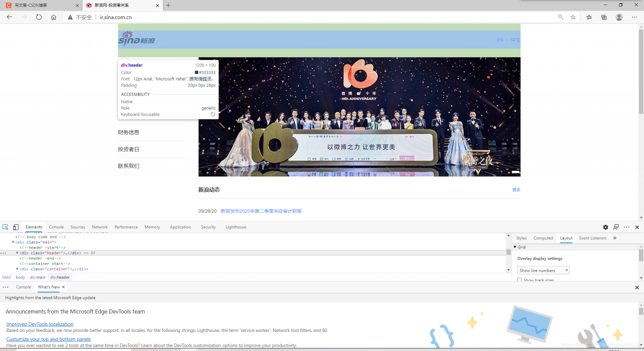Image resolution: width=644 pixels, height=351 pixels.
Task: Reload the page with the refresh icon
Action: (39, 17)
